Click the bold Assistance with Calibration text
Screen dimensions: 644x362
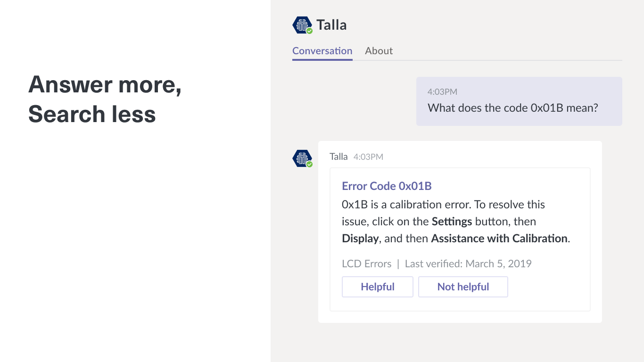pyautogui.click(x=499, y=239)
